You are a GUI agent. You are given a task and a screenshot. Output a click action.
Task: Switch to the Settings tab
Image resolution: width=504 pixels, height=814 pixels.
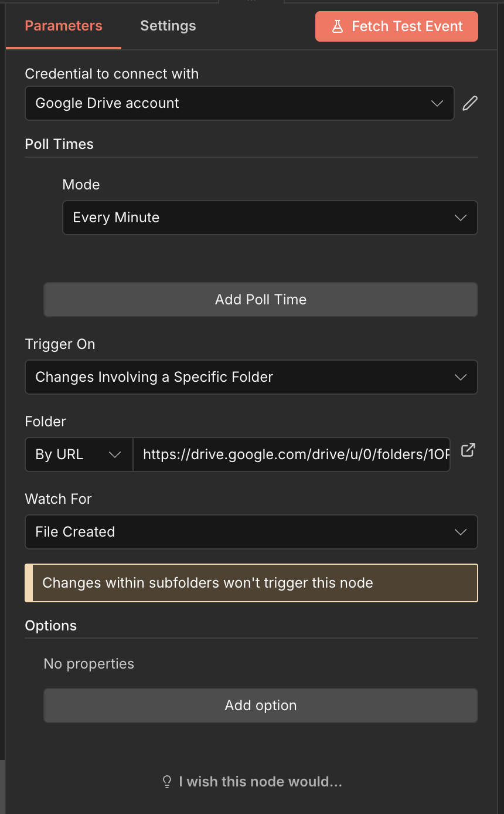coord(168,26)
